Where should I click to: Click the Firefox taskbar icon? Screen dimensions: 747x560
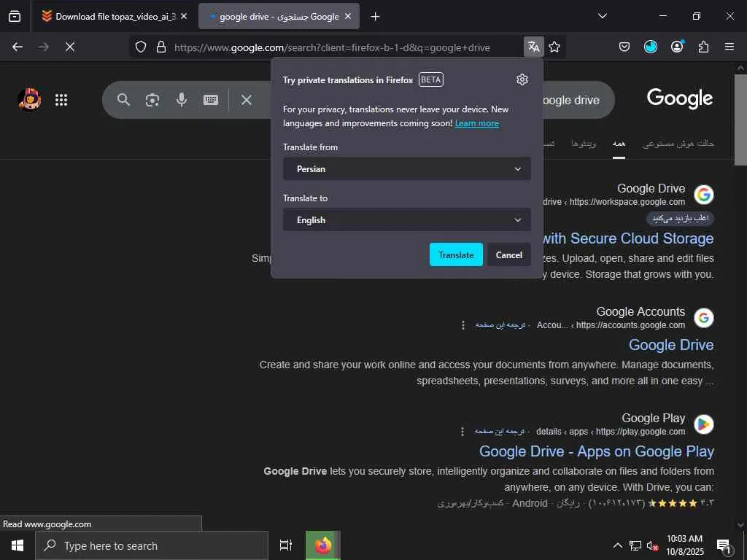tap(323, 545)
